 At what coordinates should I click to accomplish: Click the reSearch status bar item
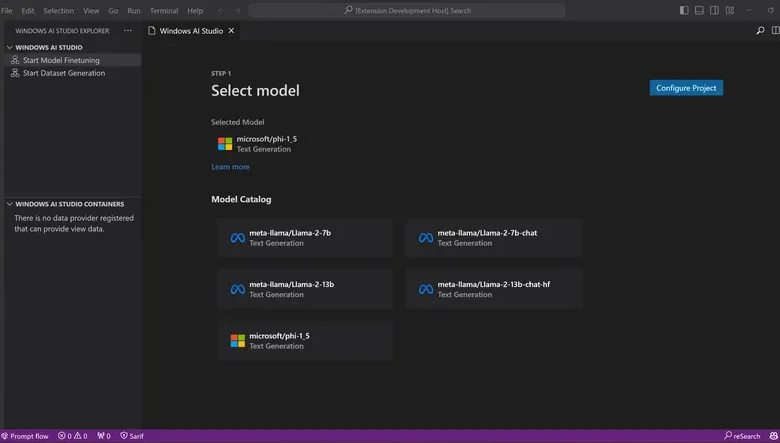(x=742, y=436)
